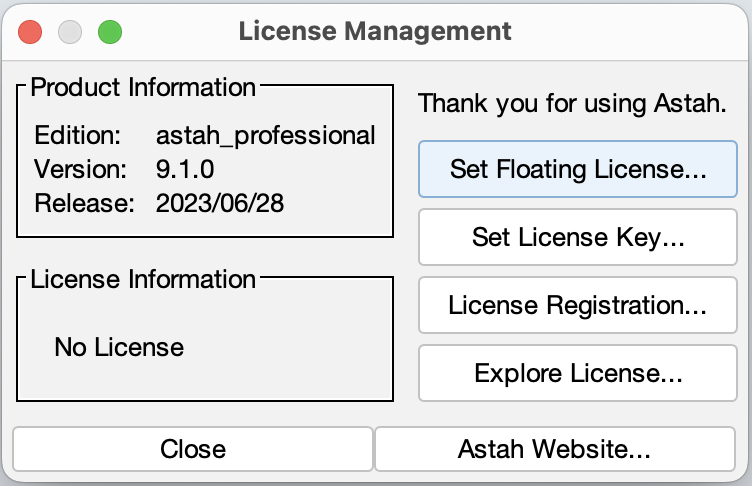Image resolution: width=752 pixels, height=486 pixels.
Task: Click the Release field label
Action: (84, 203)
